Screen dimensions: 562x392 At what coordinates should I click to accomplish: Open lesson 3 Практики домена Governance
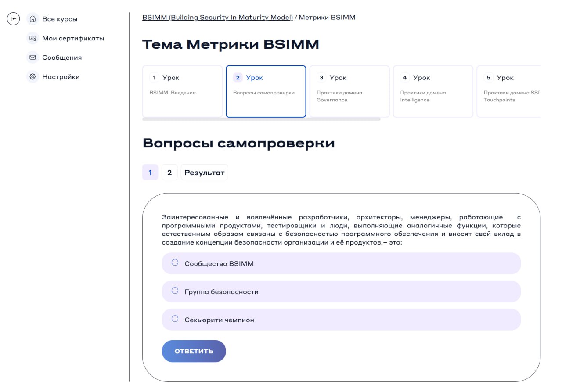tap(349, 91)
